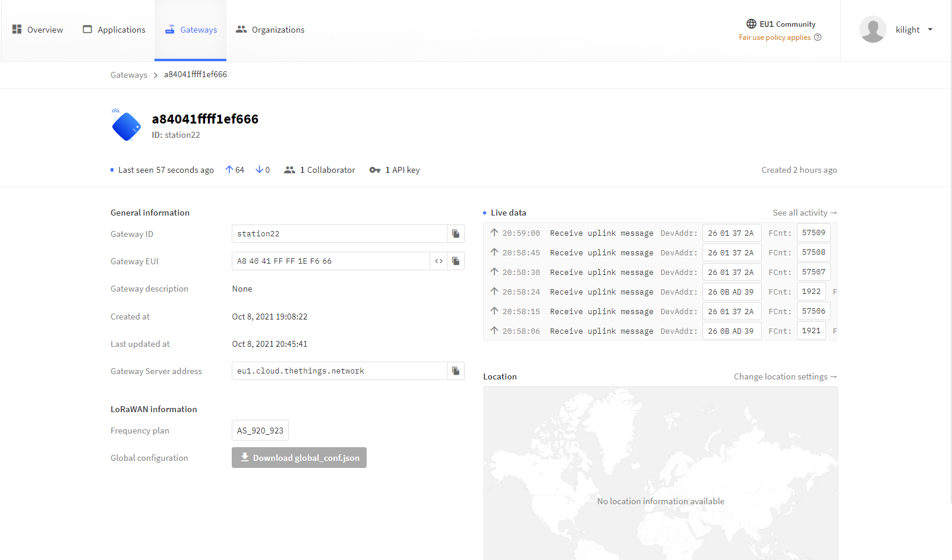Switch to the Overview tab
Viewport: 952px width, 560px height.
pos(37,30)
